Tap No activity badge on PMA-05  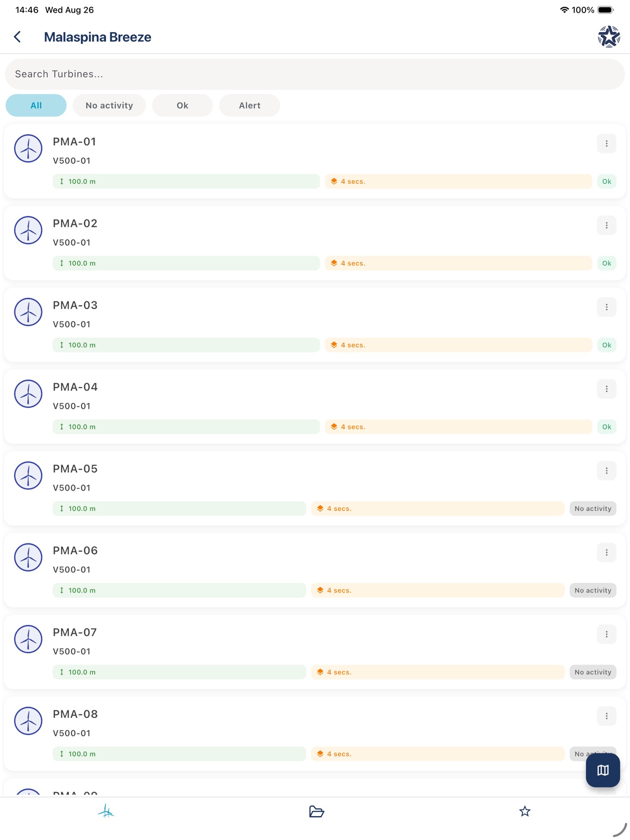point(593,508)
